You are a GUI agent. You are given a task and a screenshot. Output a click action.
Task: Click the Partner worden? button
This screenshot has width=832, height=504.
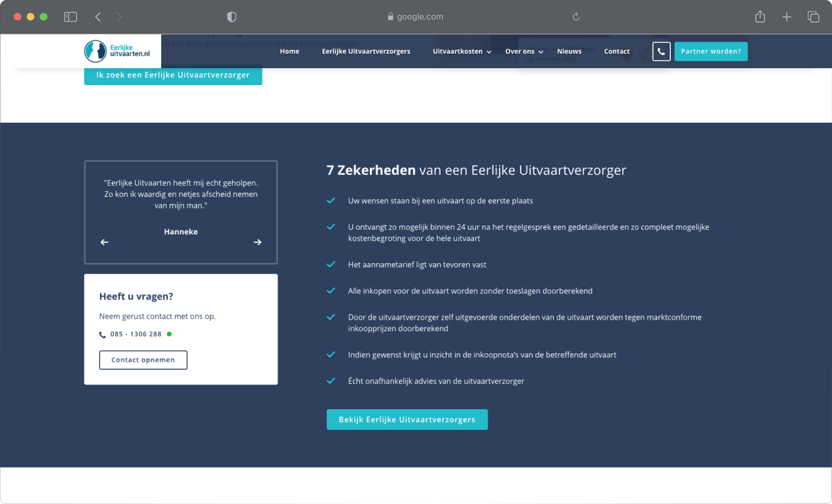click(x=710, y=51)
